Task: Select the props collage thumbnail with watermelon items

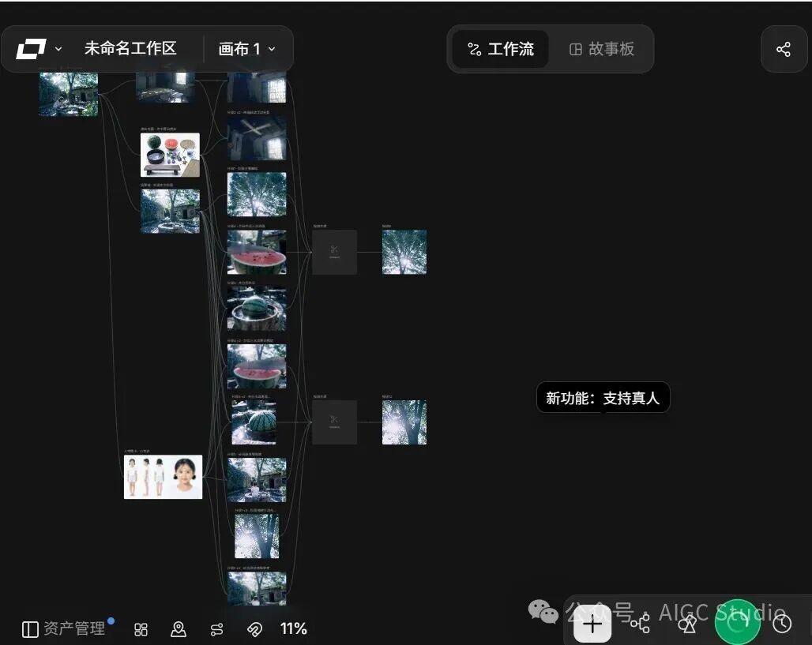Action: [171, 155]
